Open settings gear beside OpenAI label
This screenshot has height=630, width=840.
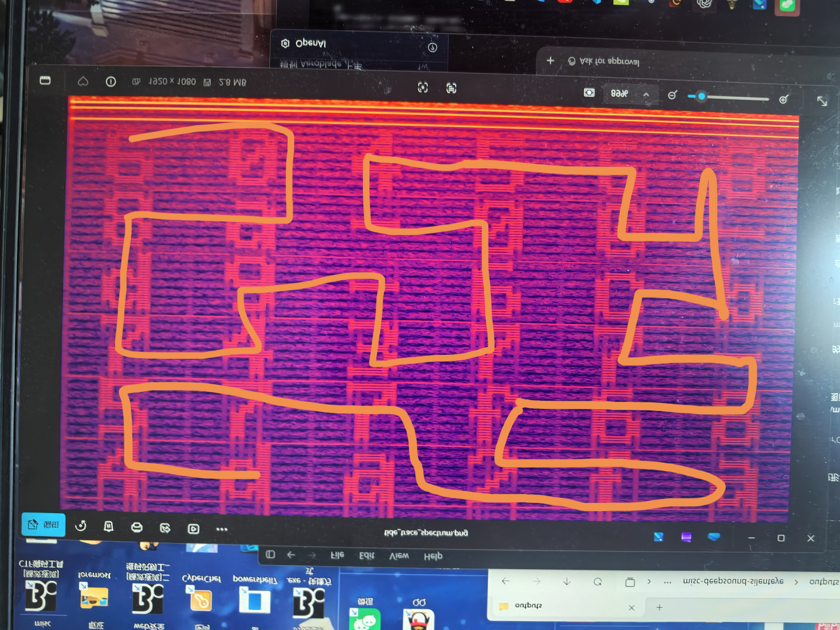285,43
